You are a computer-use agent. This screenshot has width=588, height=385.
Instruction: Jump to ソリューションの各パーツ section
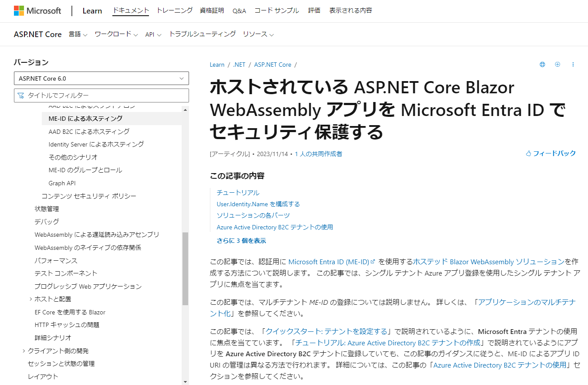pyautogui.click(x=253, y=215)
